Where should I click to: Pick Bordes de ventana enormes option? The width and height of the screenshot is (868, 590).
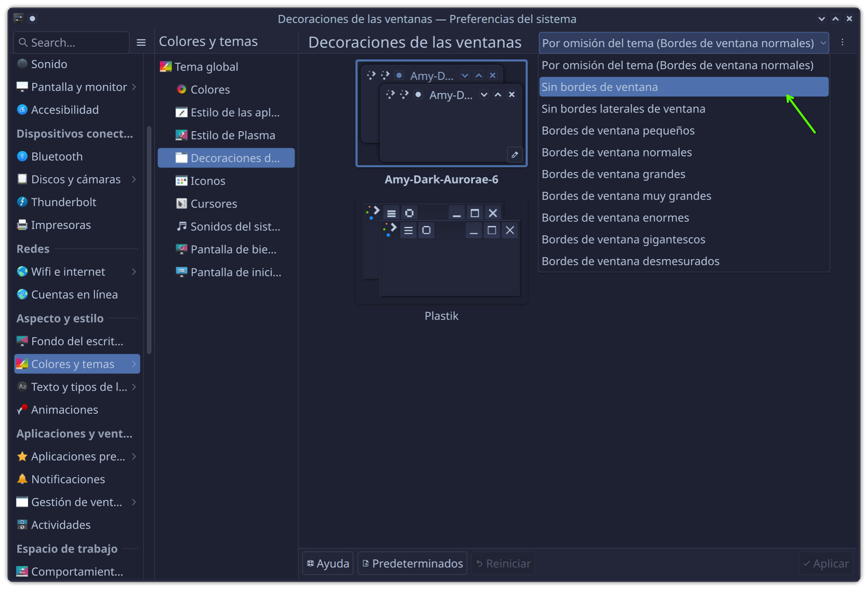[x=615, y=218]
